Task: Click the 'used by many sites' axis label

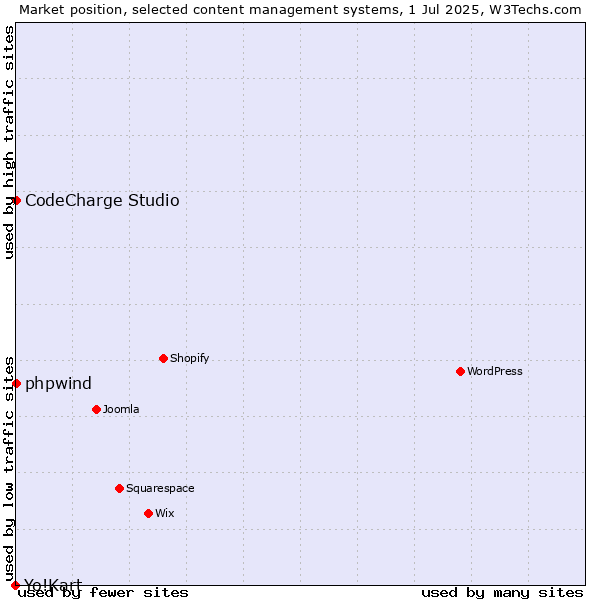Action: click(502, 593)
